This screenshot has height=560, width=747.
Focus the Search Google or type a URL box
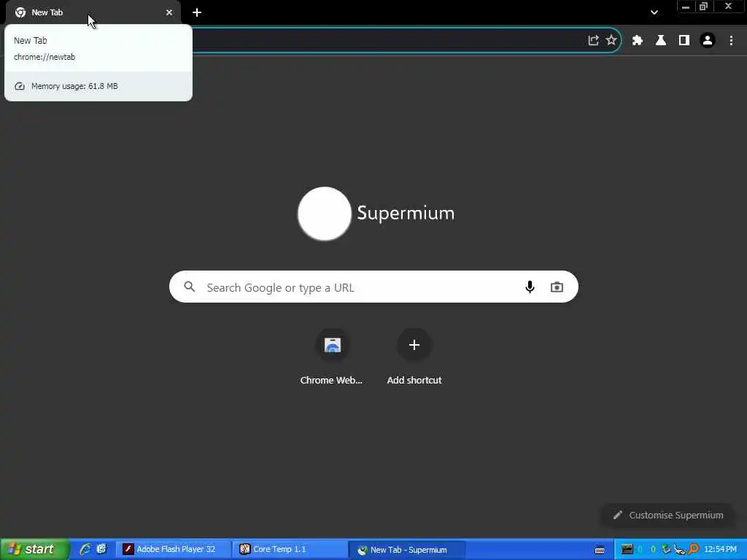pos(373,287)
